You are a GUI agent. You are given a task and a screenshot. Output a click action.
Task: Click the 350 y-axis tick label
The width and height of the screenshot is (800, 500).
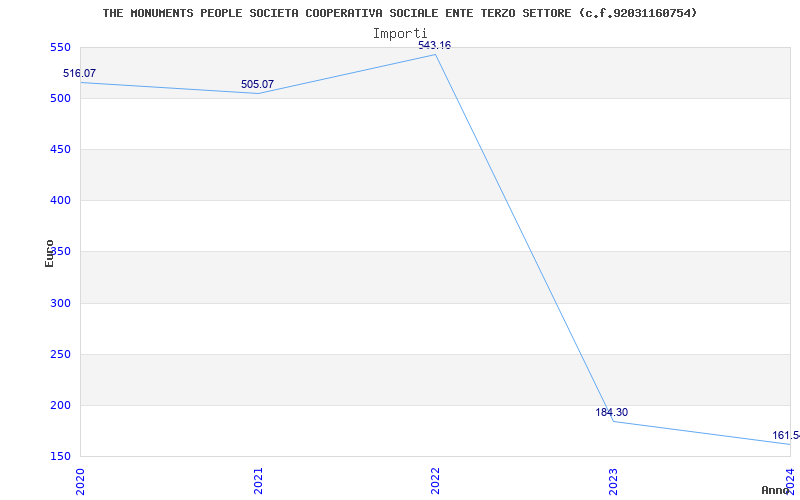60,252
